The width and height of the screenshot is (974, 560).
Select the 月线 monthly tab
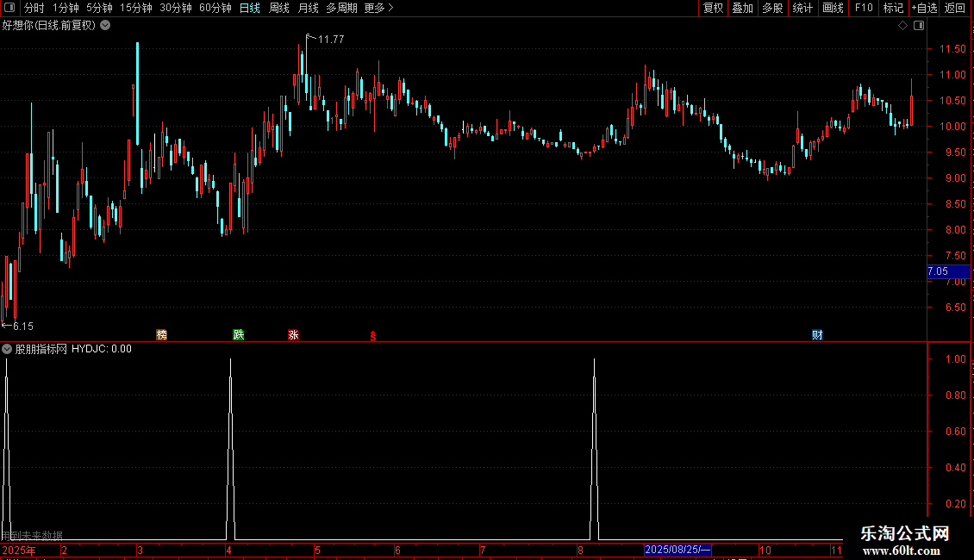click(x=308, y=8)
